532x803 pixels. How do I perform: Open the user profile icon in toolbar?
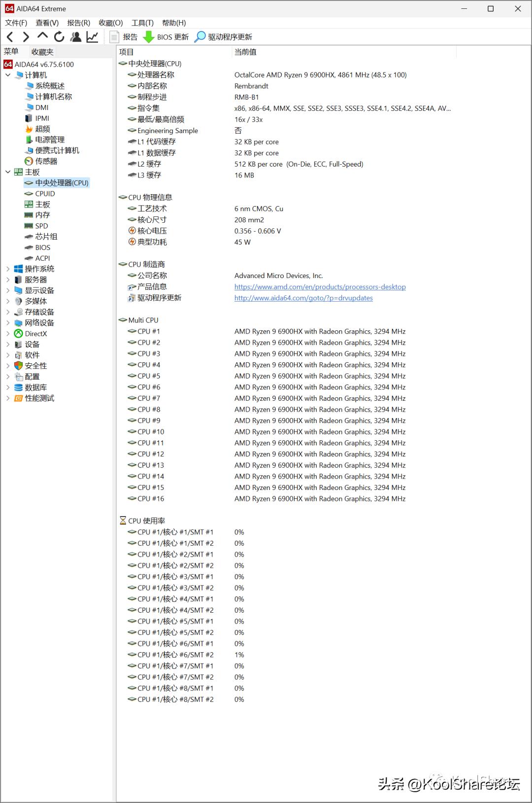76,37
